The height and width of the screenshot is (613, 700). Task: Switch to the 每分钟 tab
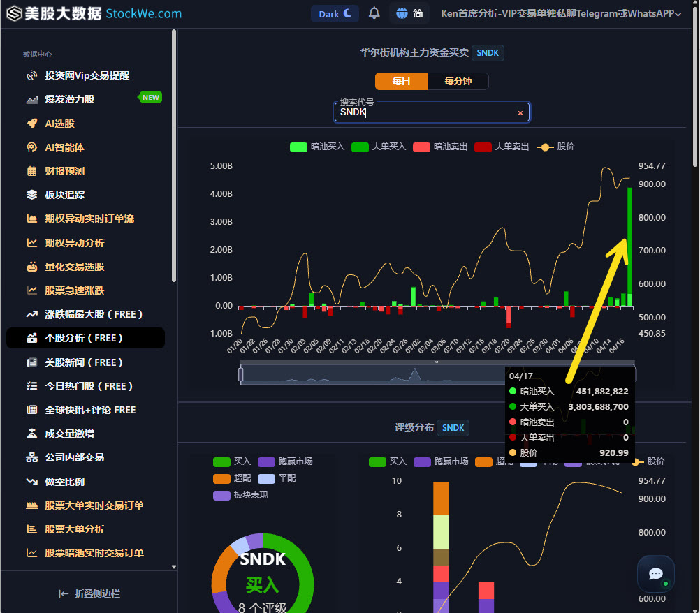[458, 81]
